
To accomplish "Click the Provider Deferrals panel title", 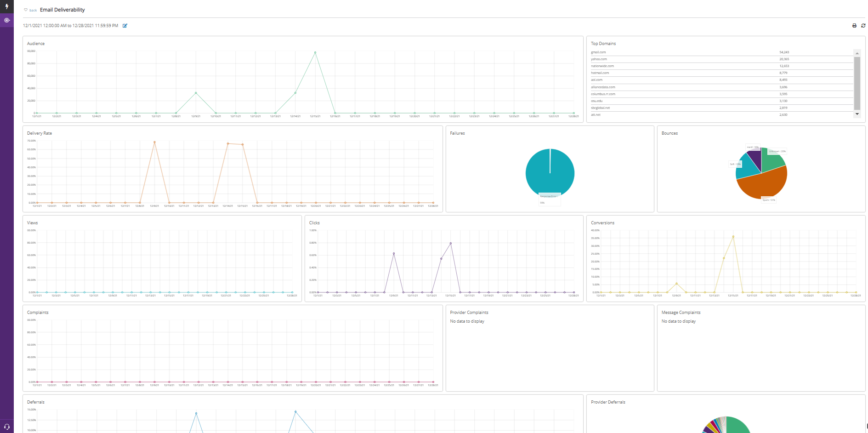I will [608, 402].
